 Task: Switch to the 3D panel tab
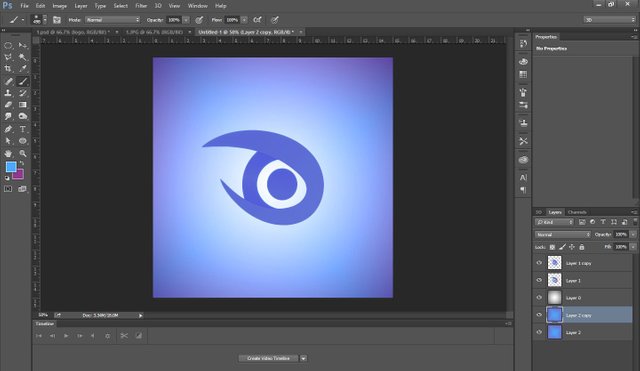pyautogui.click(x=539, y=212)
